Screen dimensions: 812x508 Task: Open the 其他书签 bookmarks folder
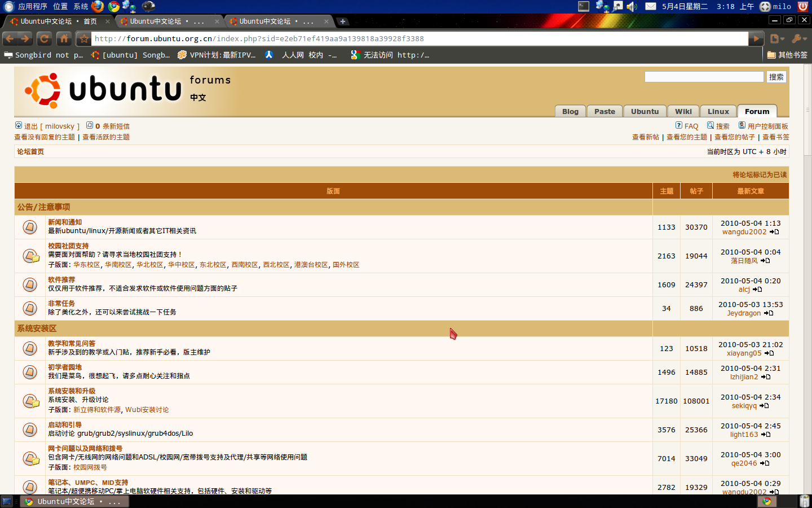coord(787,55)
